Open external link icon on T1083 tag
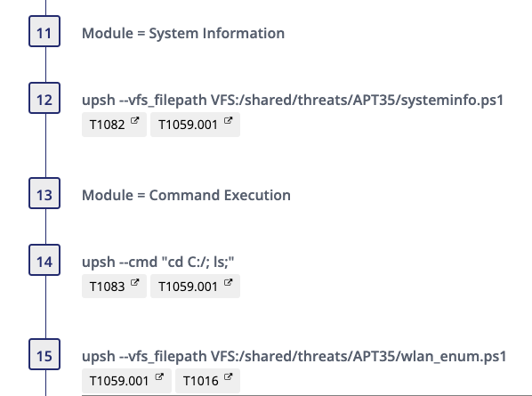This screenshot has height=396, width=532. coord(134,282)
